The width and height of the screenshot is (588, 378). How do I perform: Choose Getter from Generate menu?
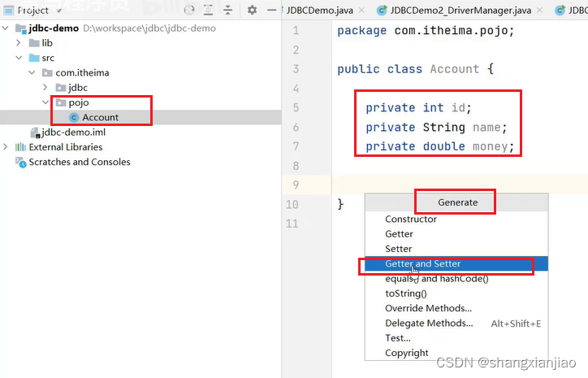point(456,234)
